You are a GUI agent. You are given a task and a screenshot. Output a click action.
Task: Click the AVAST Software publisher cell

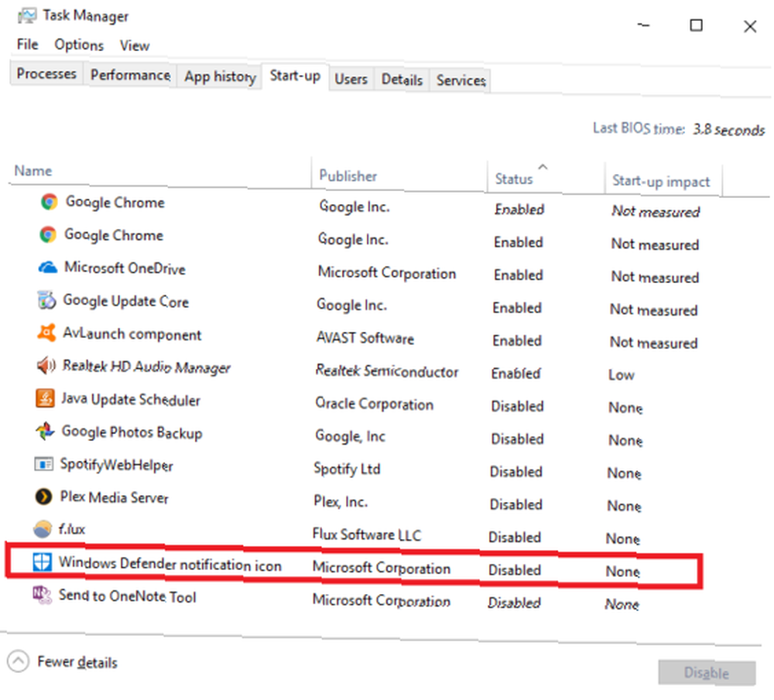[365, 338]
